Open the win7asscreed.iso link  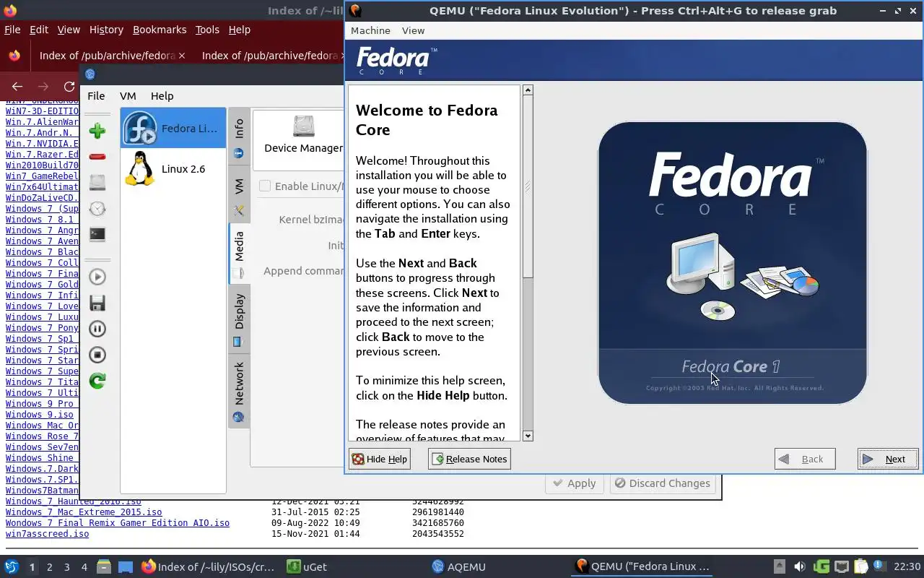[47, 534]
